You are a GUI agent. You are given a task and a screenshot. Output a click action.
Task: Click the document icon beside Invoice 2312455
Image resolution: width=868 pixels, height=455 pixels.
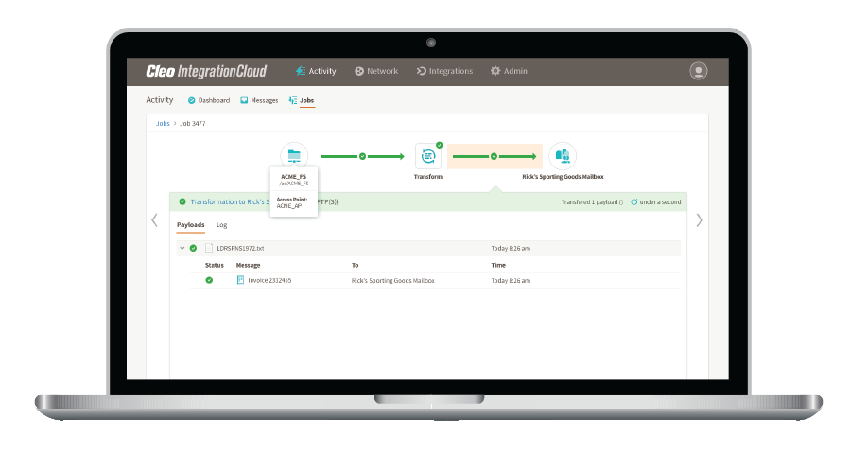pos(240,280)
